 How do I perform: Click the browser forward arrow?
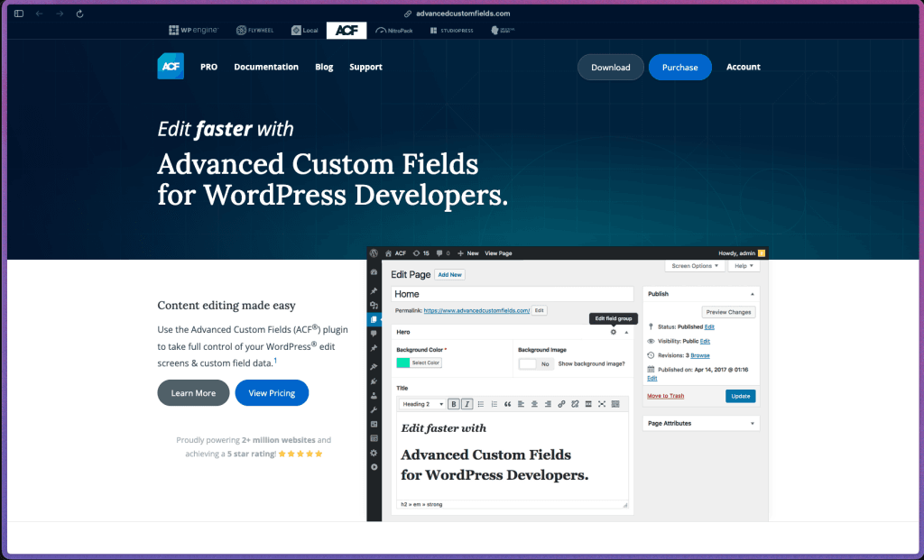[60, 14]
